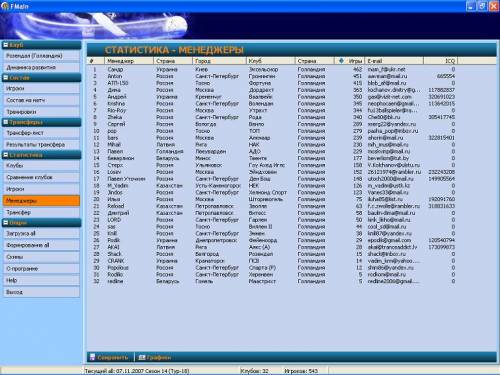Open Трансфер statistics item
Viewport: 500px width, 375px height.
pos(41,212)
